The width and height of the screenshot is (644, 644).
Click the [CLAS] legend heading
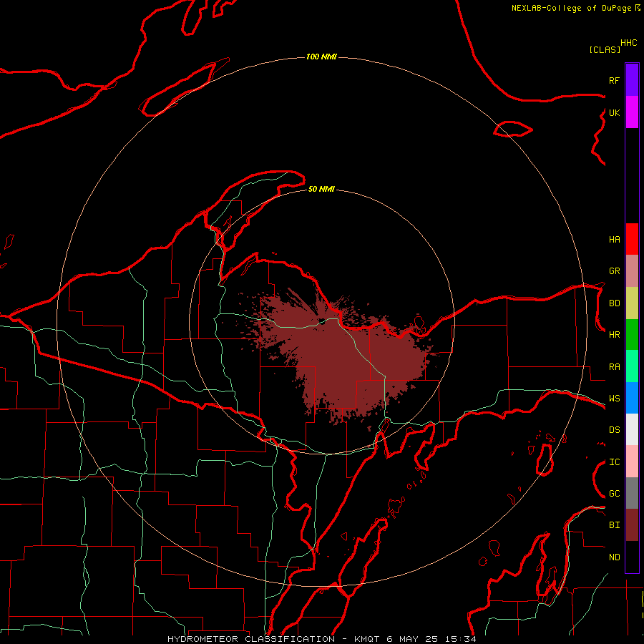tap(605, 49)
